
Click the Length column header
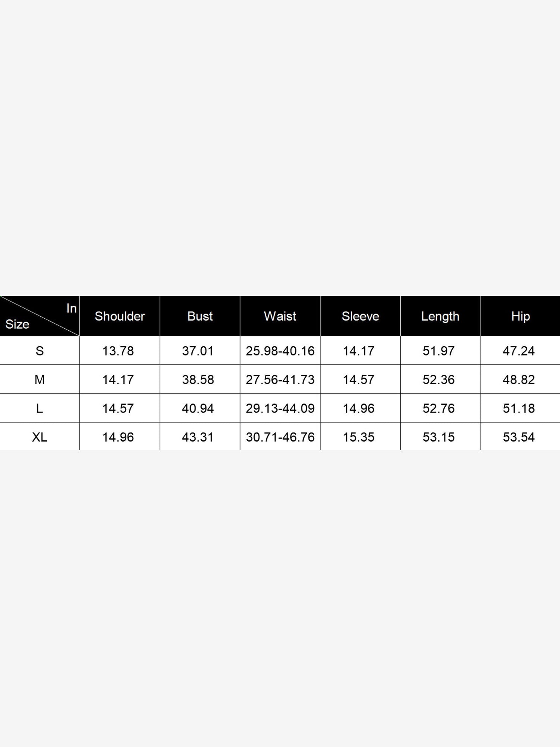click(x=440, y=316)
